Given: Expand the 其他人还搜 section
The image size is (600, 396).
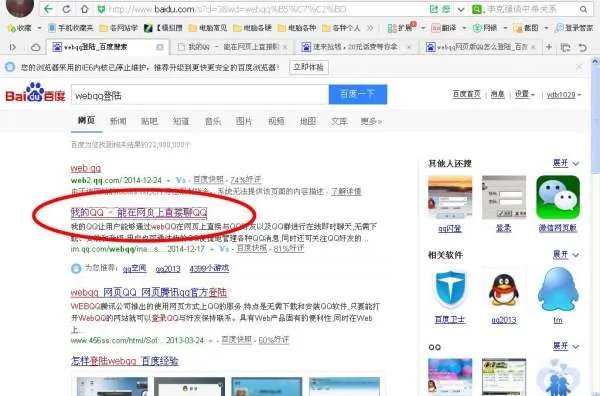Looking at the screenshot, I should tap(566, 163).
